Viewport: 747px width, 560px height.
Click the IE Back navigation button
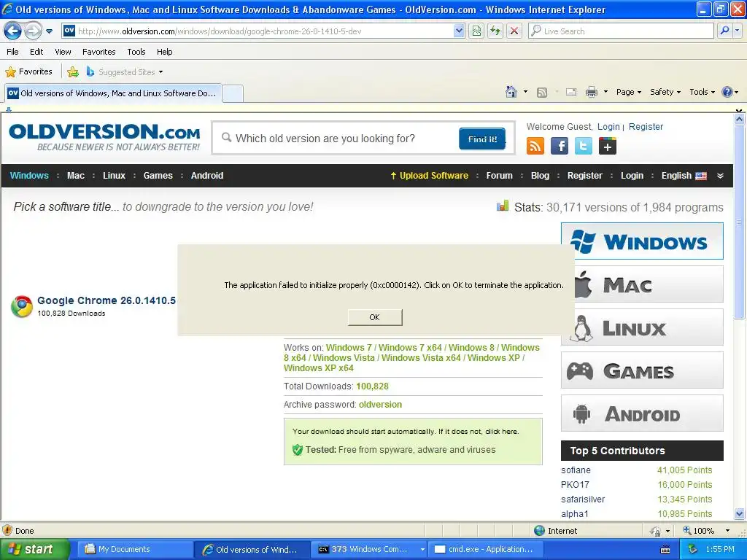tap(12, 31)
